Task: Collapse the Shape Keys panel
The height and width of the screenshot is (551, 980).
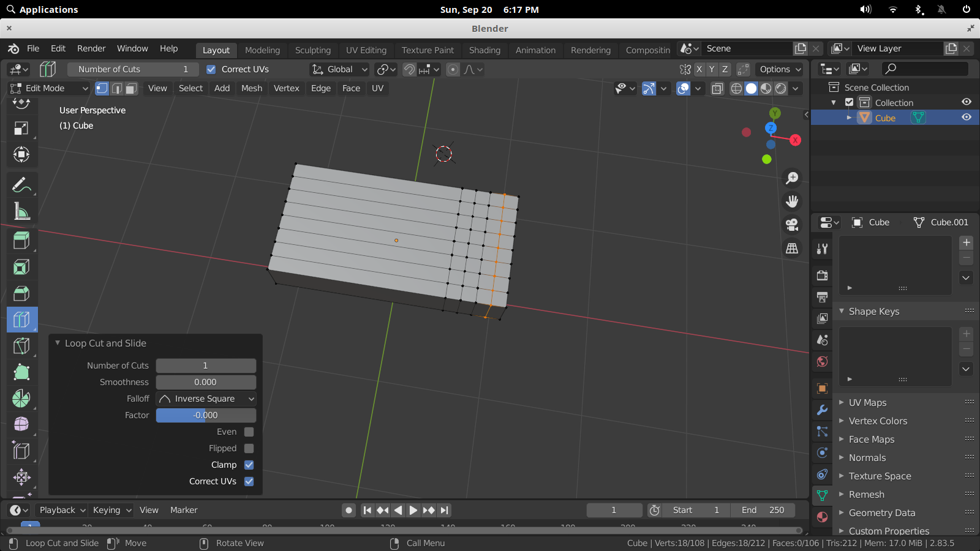Action: (x=842, y=311)
